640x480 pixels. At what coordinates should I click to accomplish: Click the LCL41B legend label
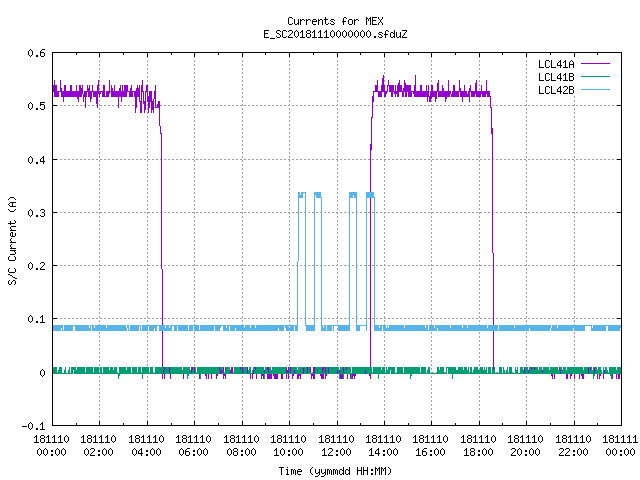556,77
